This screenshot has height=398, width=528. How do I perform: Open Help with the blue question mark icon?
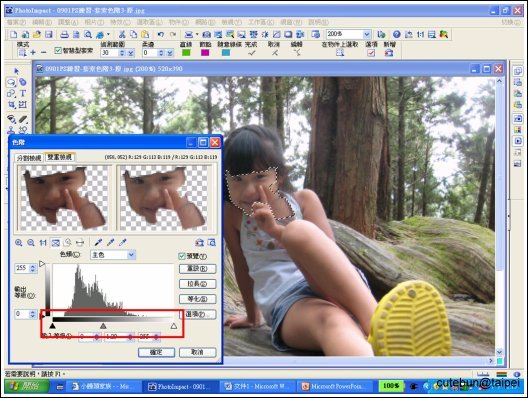[397, 34]
